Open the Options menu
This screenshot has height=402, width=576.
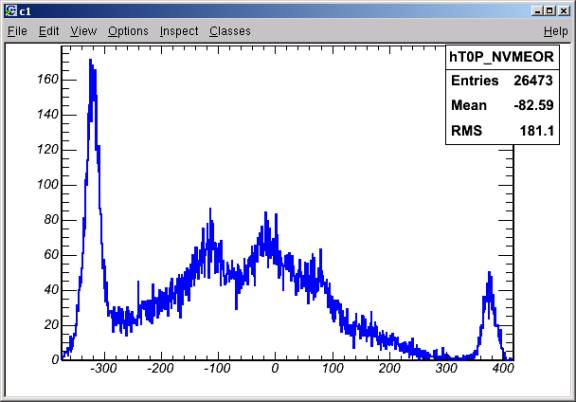tap(128, 31)
